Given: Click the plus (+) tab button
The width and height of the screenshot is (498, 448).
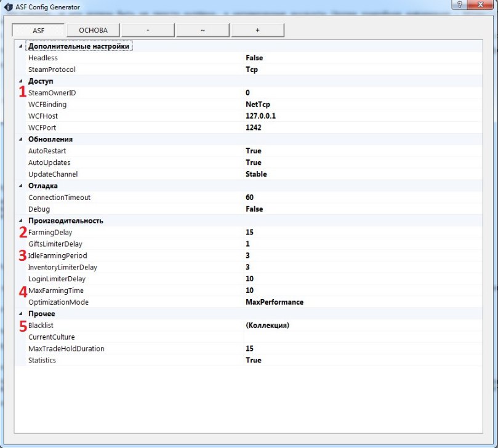Looking at the screenshot, I should pos(257,30).
